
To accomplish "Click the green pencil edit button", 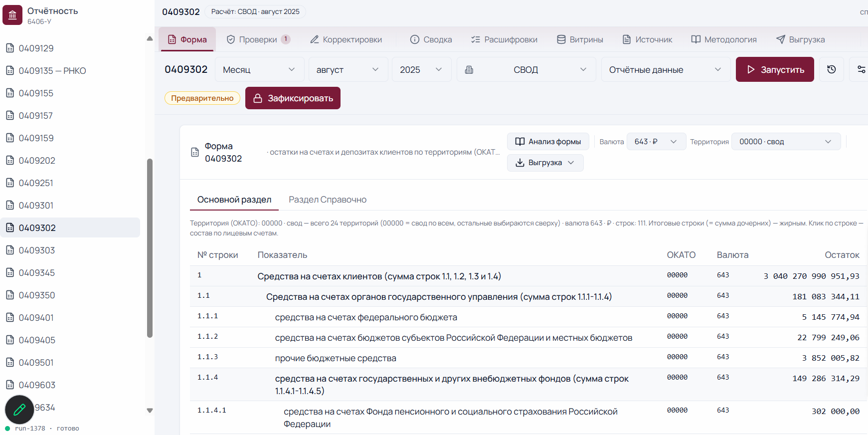I will coord(19,410).
